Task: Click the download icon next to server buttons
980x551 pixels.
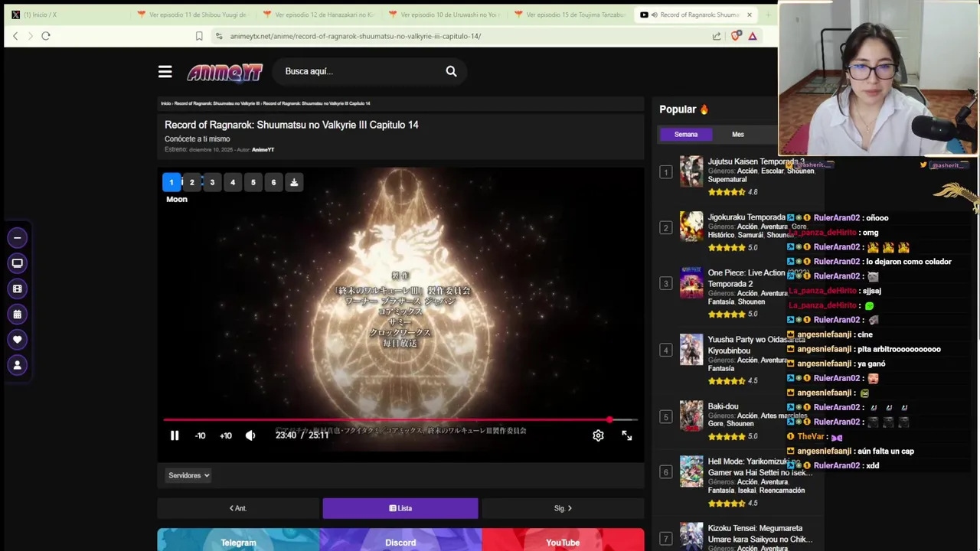Action: (294, 182)
